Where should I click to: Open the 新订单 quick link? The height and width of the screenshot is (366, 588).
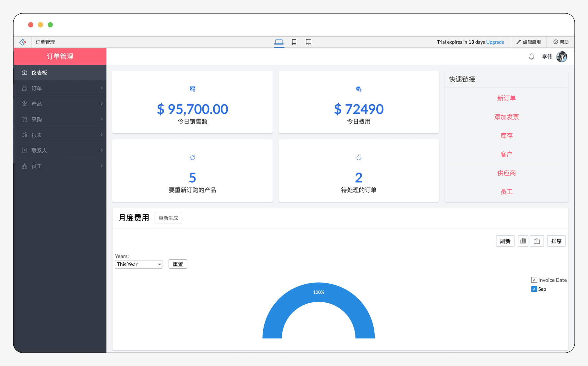pos(506,98)
